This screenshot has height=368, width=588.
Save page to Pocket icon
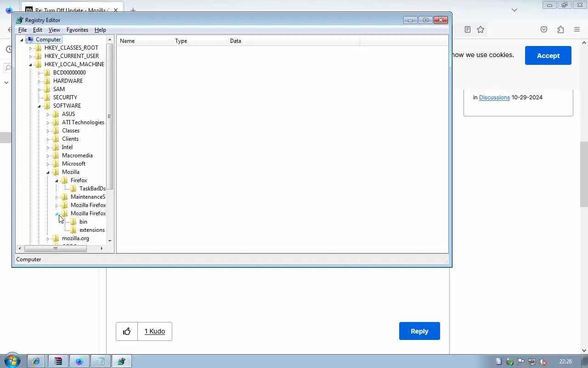(544, 29)
